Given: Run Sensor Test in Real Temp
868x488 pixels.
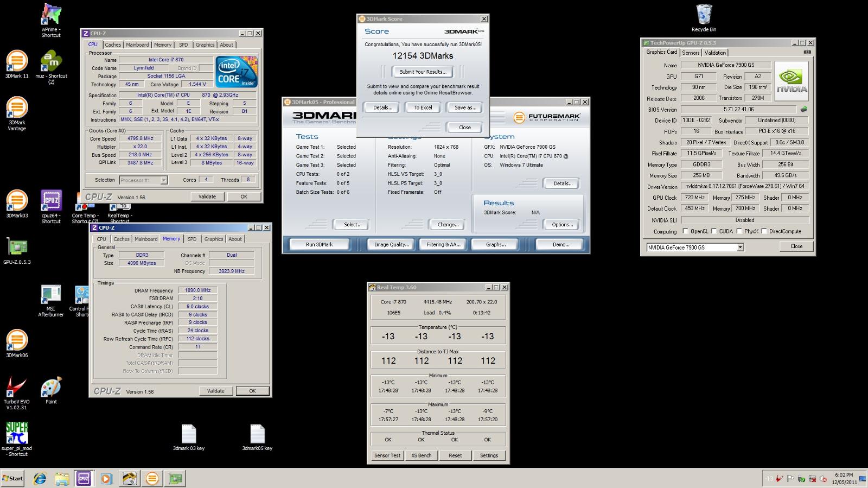Looking at the screenshot, I should (387, 455).
